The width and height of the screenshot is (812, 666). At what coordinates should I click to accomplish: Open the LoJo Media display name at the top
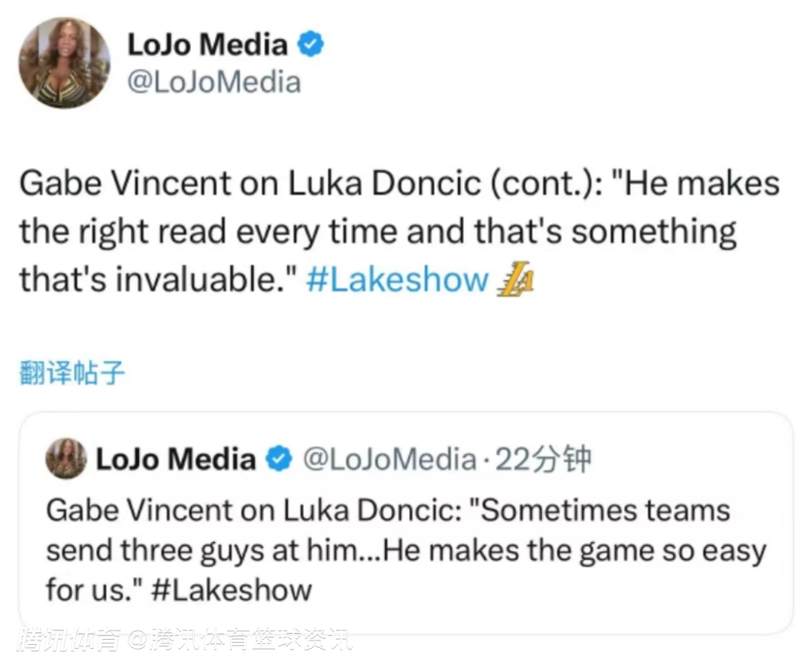coord(208,46)
